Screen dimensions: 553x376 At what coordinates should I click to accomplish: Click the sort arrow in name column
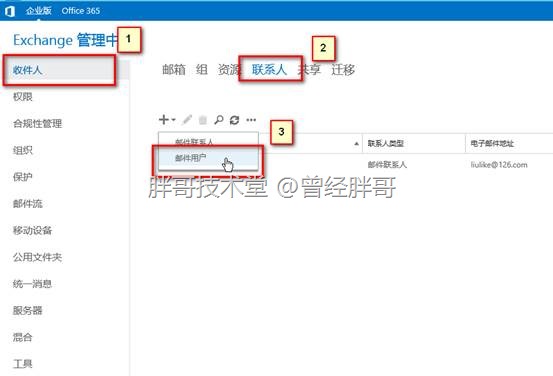(356, 144)
